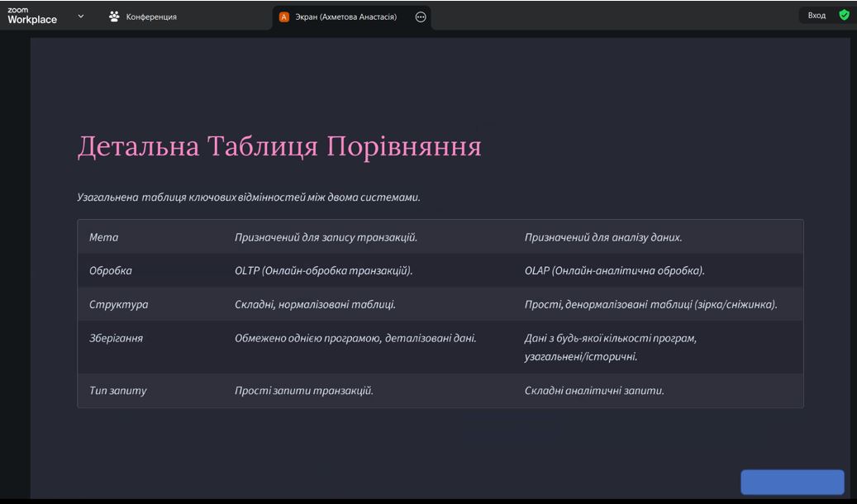Viewport: 857px width, 504px height.
Task: Select the Экран (Ахметова Анастасія) tab
Action: tap(345, 17)
